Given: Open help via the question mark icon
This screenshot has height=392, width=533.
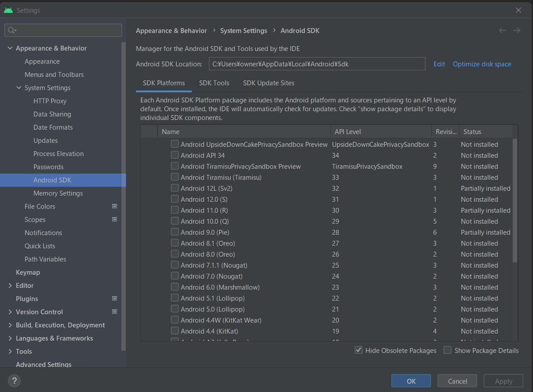Looking at the screenshot, I should point(14,381).
